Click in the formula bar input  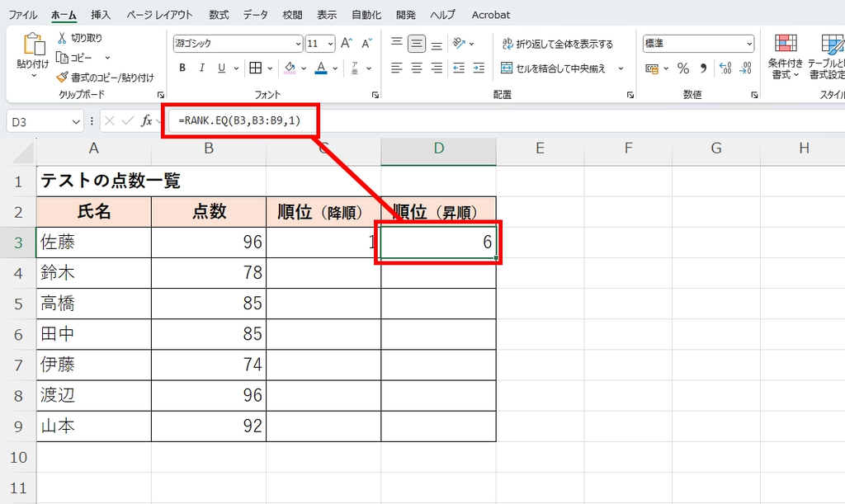coord(506,121)
